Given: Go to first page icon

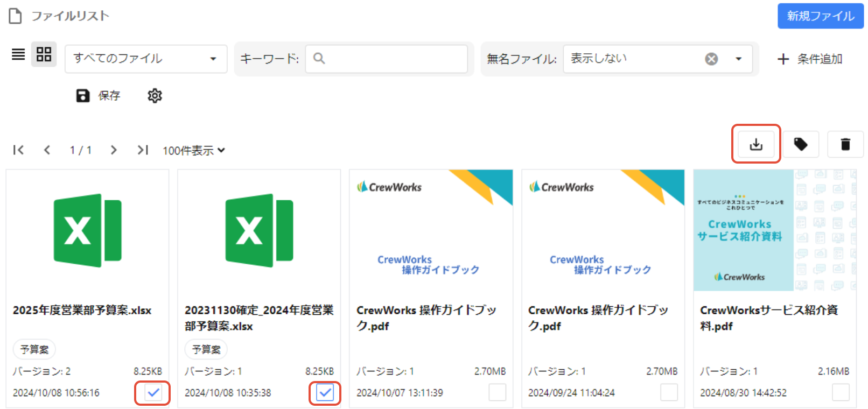Looking at the screenshot, I should pos(18,150).
